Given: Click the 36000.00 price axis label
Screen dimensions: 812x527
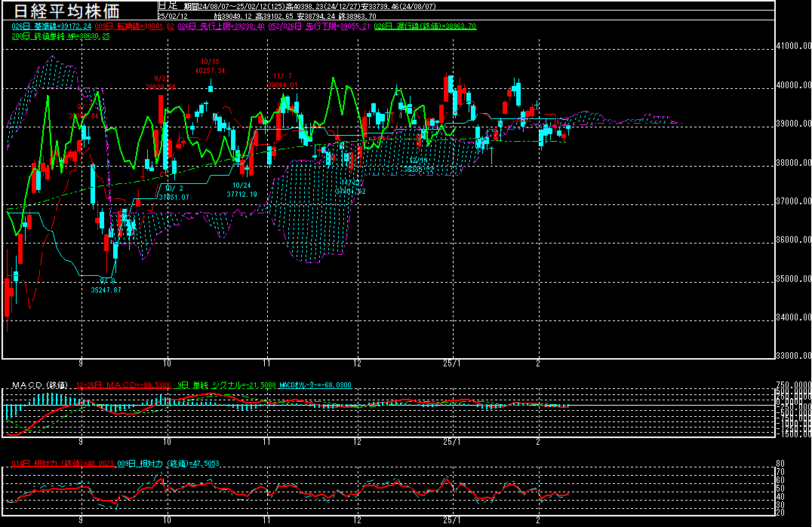Looking at the screenshot, I should pos(794,240).
